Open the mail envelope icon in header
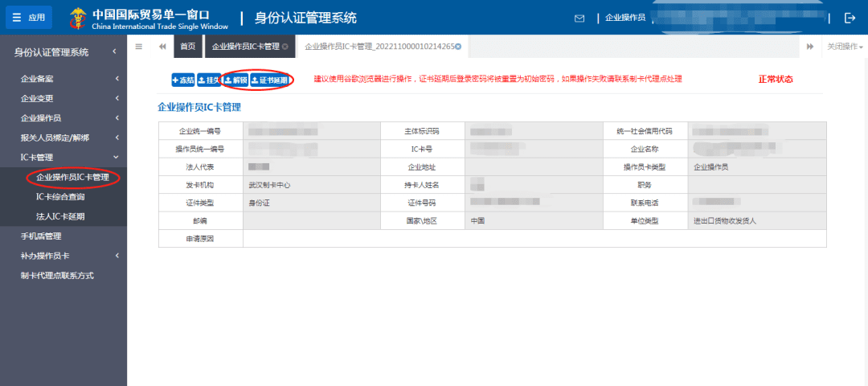 579,18
